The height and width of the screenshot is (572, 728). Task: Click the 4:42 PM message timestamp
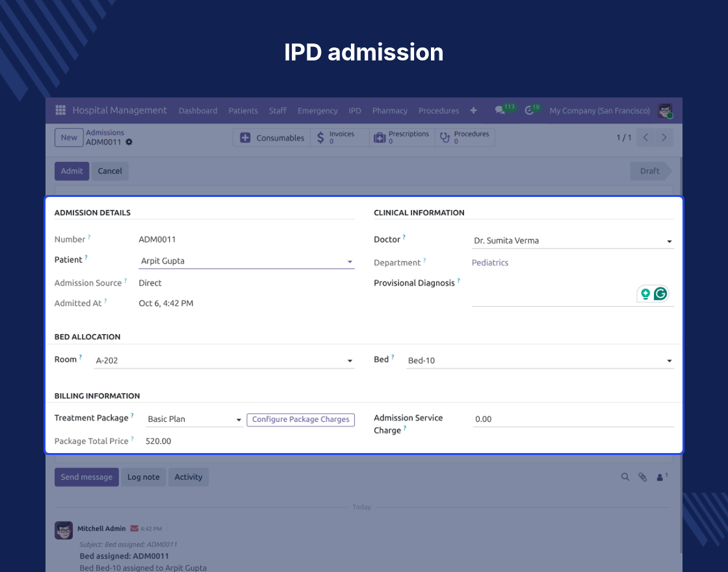(151, 529)
